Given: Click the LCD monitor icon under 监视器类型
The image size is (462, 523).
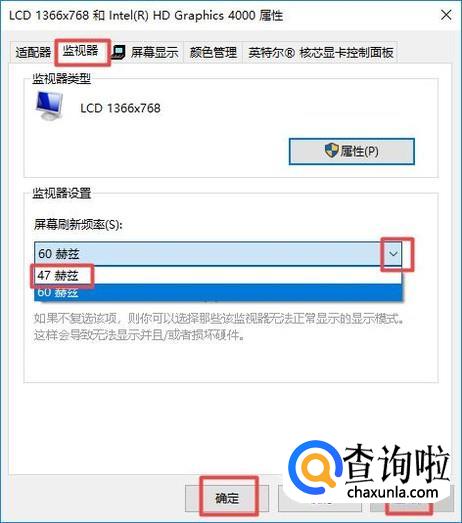Looking at the screenshot, I should point(49,106).
